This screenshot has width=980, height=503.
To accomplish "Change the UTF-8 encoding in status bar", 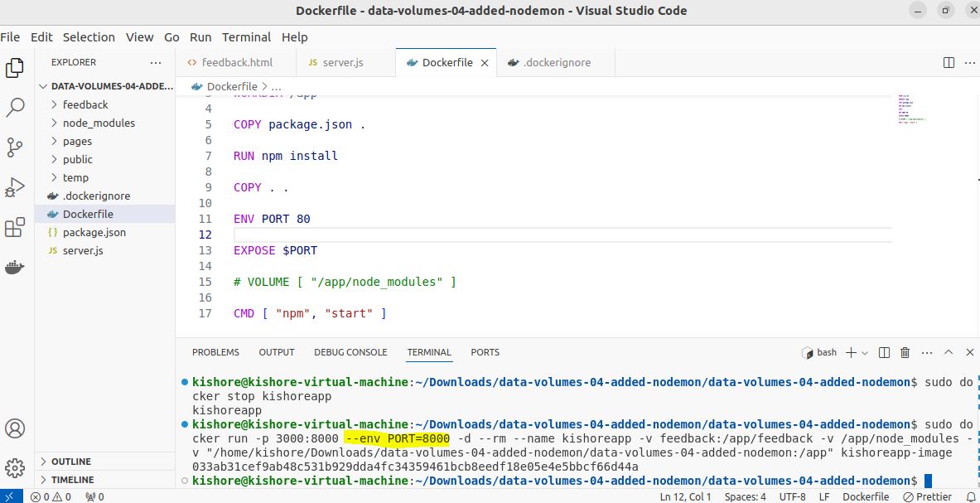I will (792, 496).
